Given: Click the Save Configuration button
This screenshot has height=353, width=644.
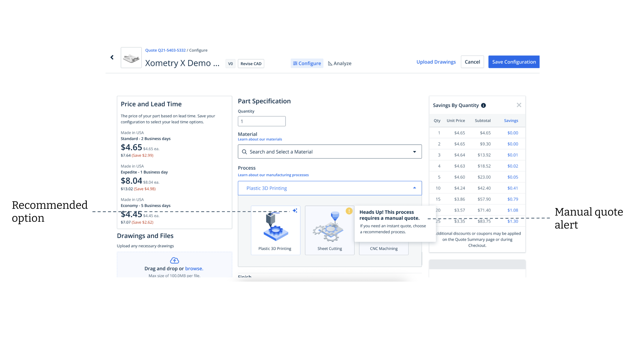Looking at the screenshot, I should tap(514, 62).
